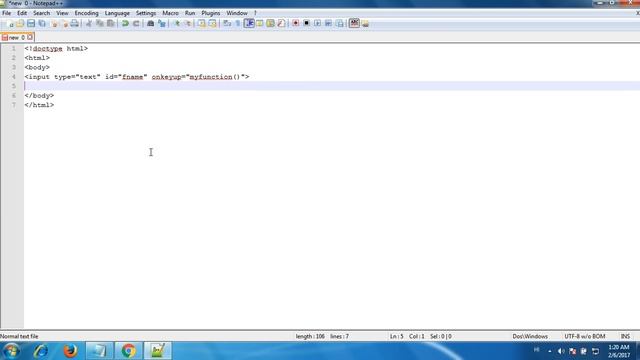Create a new document via toolbar
This screenshot has width=640, height=360.
[10, 24]
